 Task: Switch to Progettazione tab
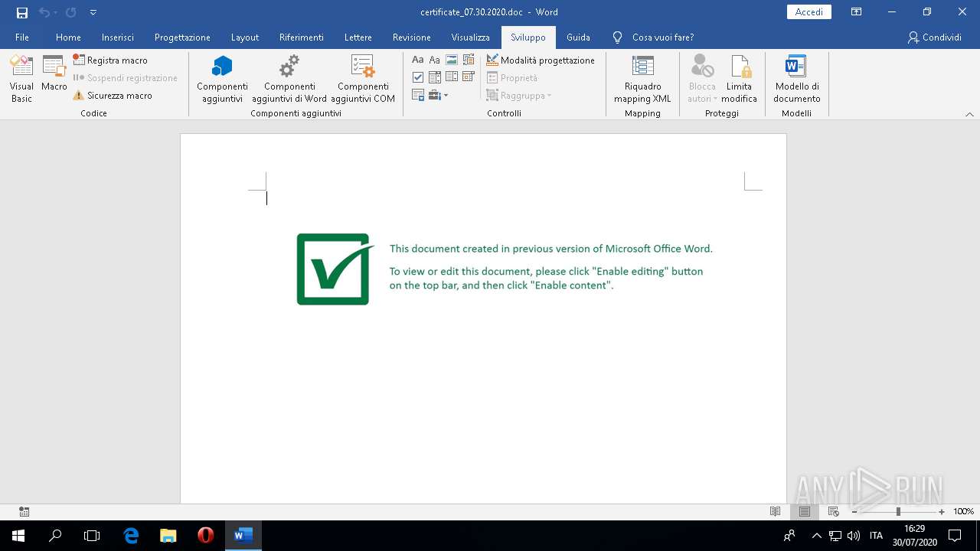(182, 37)
